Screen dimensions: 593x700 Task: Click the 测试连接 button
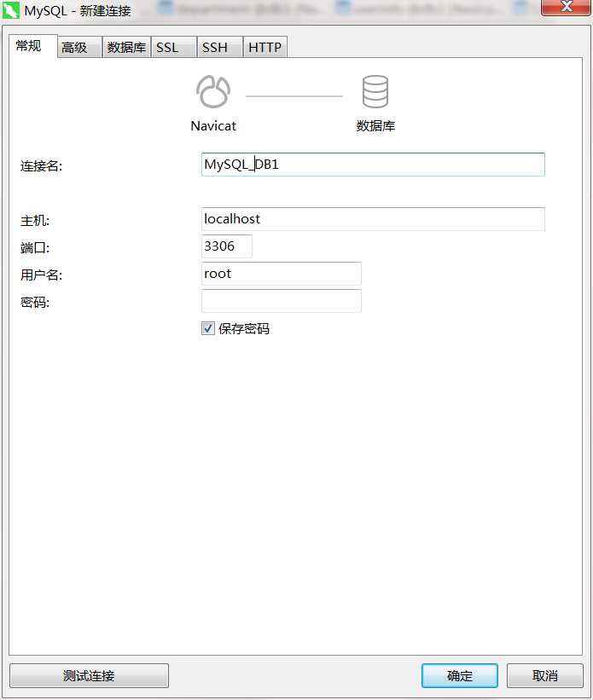(x=89, y=675)
